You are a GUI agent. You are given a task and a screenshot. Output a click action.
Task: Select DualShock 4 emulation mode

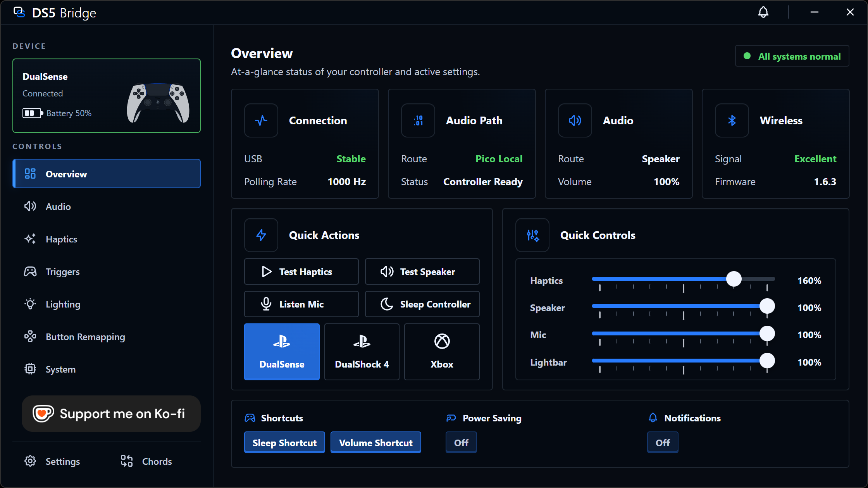(x=362, y=352)
